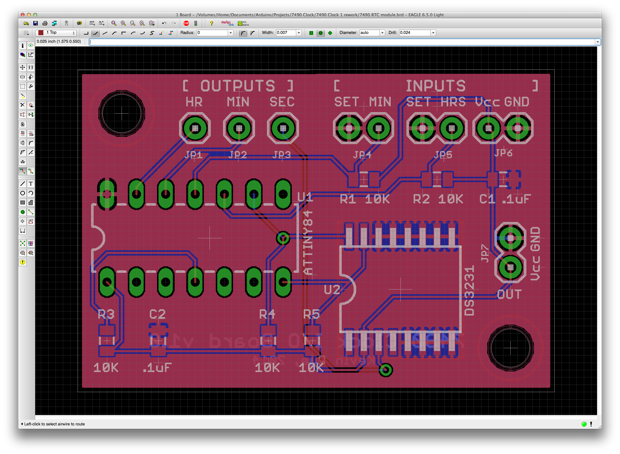Image resolution: width=620 pixels, height=454 pixels.
Task: Click the red Top layer color swatch
Action: [x=40, y=33]
